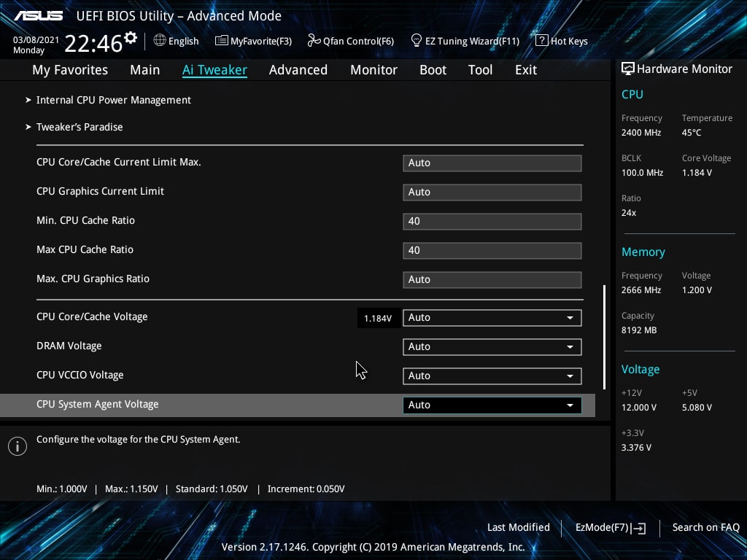Click the 3.376 V reading

pos(636,448)
